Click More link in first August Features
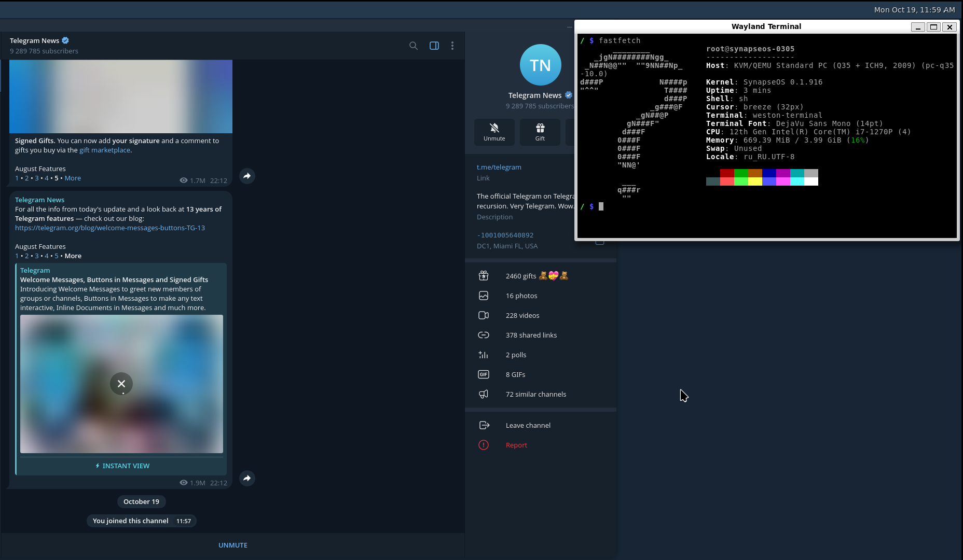Viewport: 963px width, 560px height. point(73,178)
